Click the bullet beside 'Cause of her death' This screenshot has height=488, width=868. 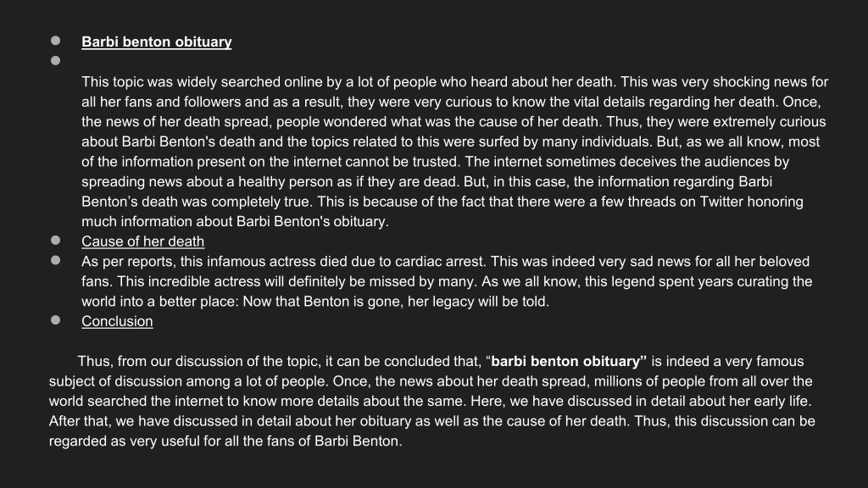55,240
